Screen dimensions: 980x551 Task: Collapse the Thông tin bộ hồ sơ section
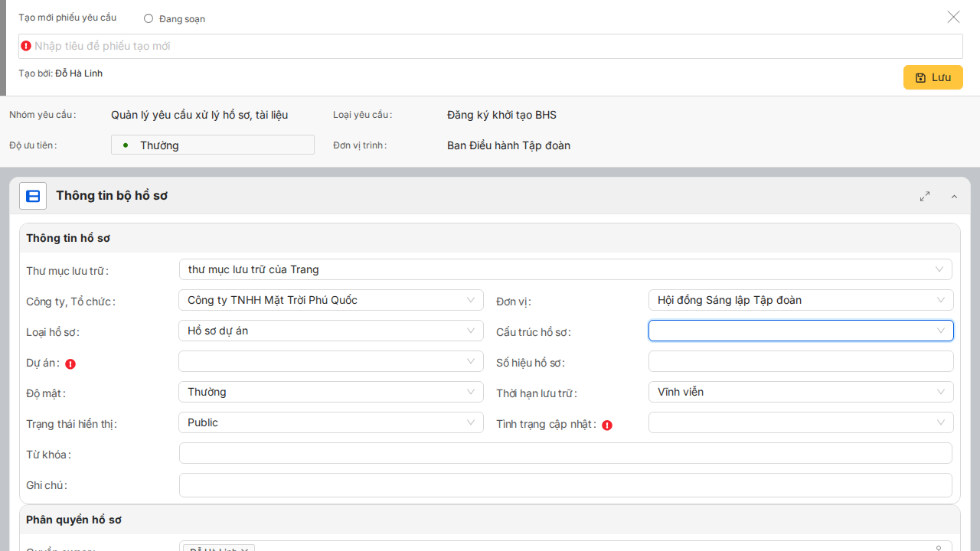point(954,197)
